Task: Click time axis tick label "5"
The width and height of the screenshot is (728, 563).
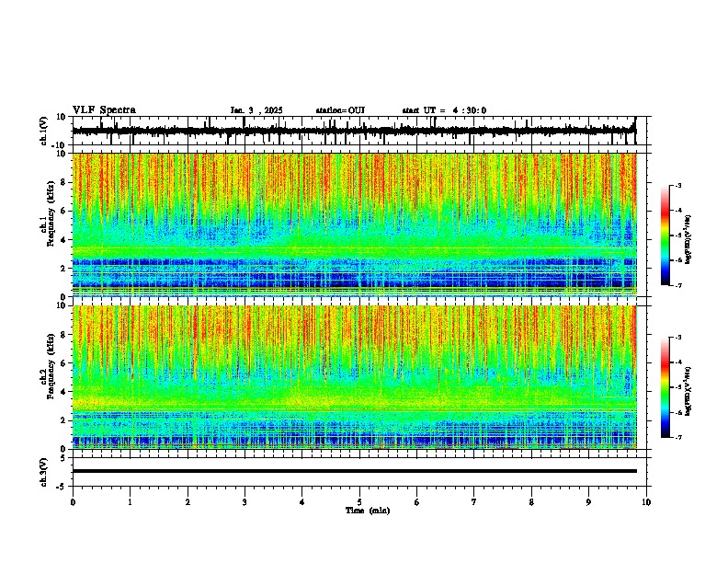Action: coord(359,502)
